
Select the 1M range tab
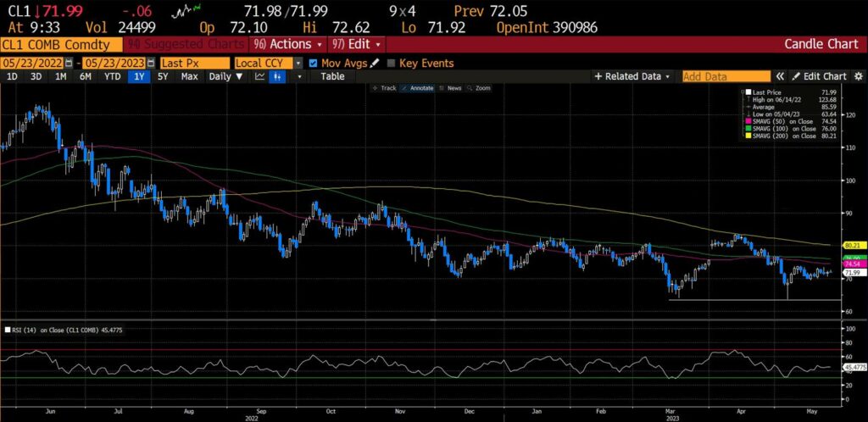pos(61,77)
